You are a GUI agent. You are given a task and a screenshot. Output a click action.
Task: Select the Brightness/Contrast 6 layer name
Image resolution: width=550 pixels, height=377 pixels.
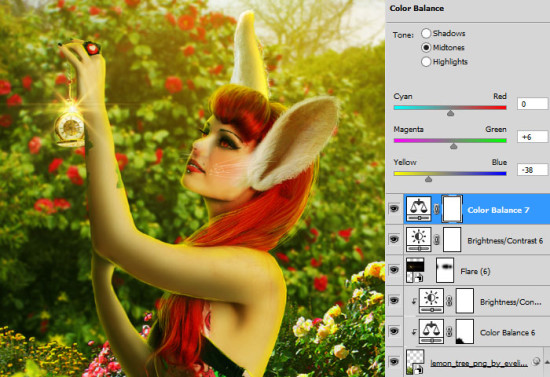[x=505, y=241]
